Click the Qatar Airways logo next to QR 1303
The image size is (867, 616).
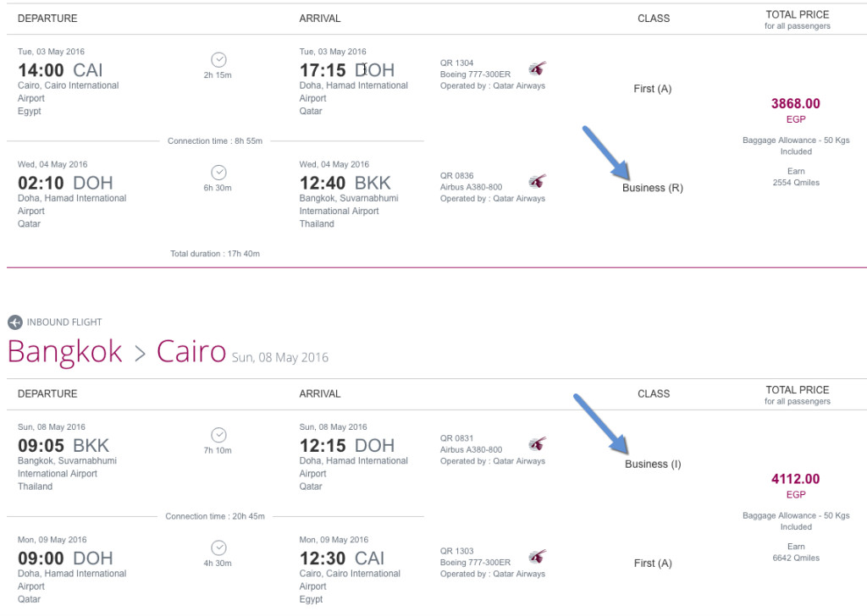pyautogui.click(x=537, y=556)
